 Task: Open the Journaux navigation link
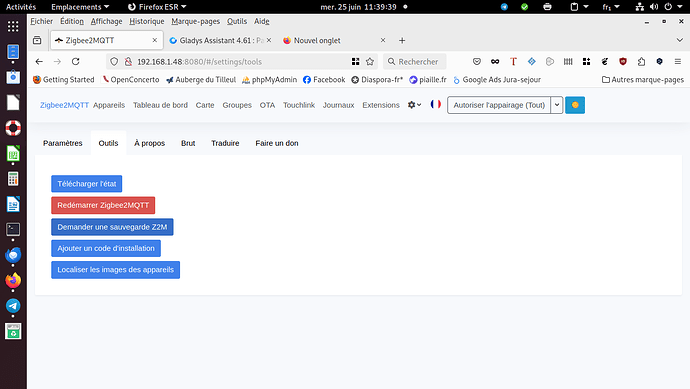[x=338, y=105]
